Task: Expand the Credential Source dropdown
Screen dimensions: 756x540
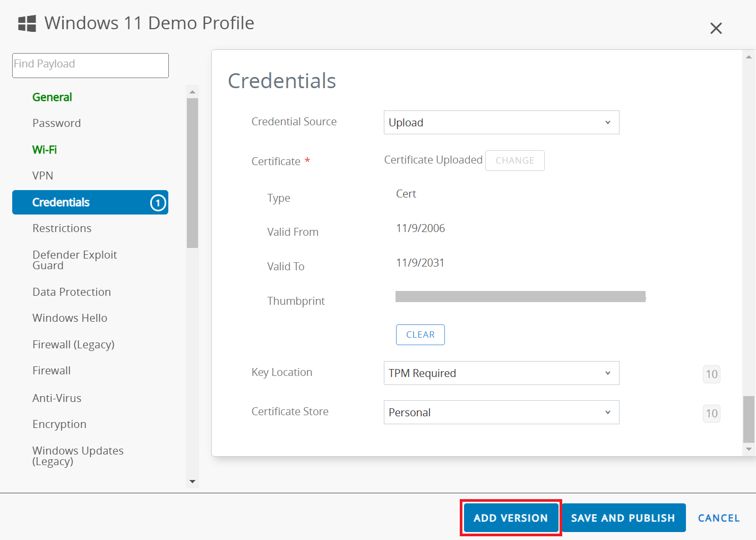Action: point(501,123)
